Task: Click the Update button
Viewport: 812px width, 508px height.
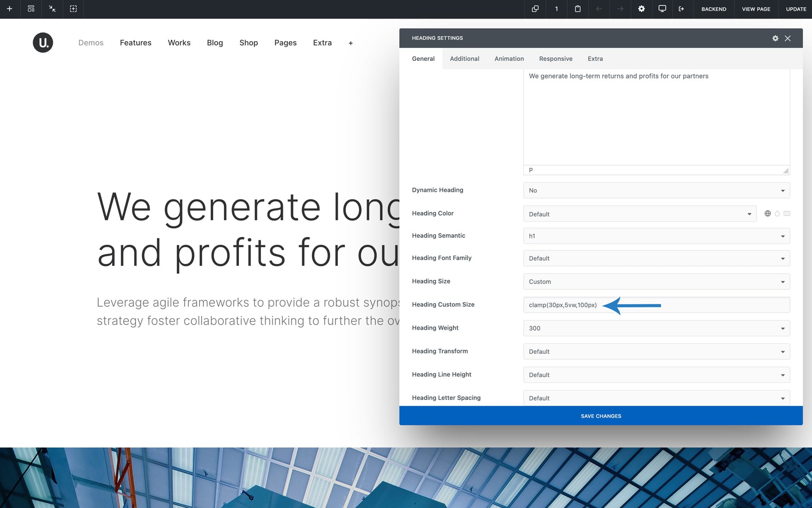Action: 796,9
